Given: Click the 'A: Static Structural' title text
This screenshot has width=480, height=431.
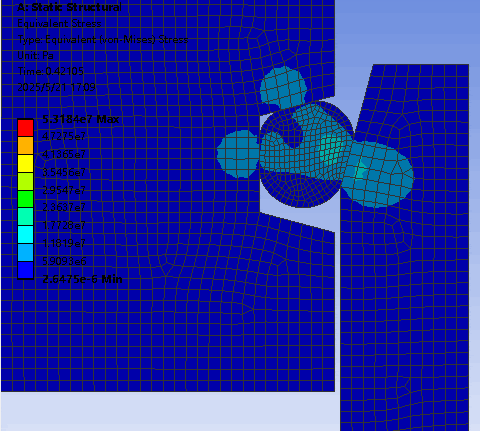Looking at the screenshot, I should tap(69, 7).
